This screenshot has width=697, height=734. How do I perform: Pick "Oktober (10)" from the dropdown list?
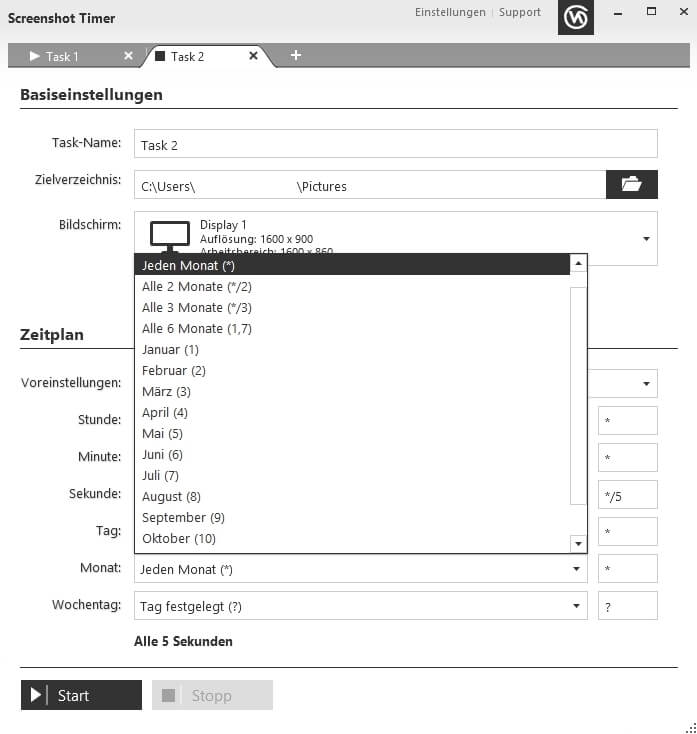[179, 538]
